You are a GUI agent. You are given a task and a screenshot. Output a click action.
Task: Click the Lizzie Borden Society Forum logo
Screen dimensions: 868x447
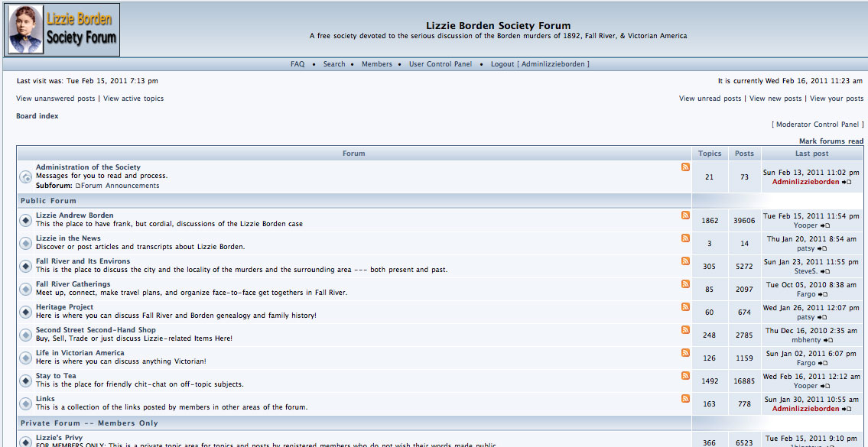62,29
